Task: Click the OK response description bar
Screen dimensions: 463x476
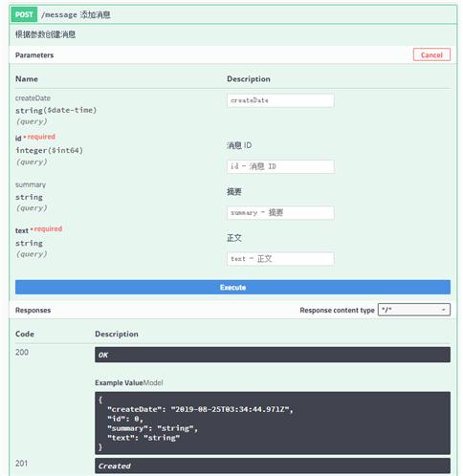Action: [x=273, y=355]
